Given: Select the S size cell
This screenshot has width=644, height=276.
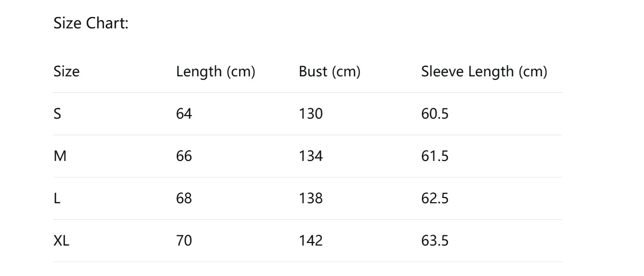Looking at the screenshot, I should click(x=57, y=114).
